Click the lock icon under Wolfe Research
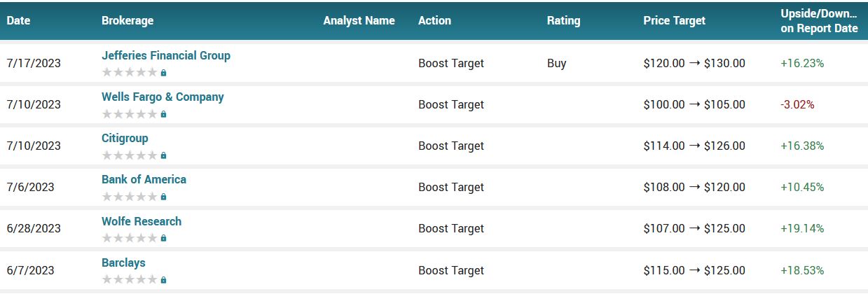The width and height of the screenshot is (868, 294). [x=163, y=237]
